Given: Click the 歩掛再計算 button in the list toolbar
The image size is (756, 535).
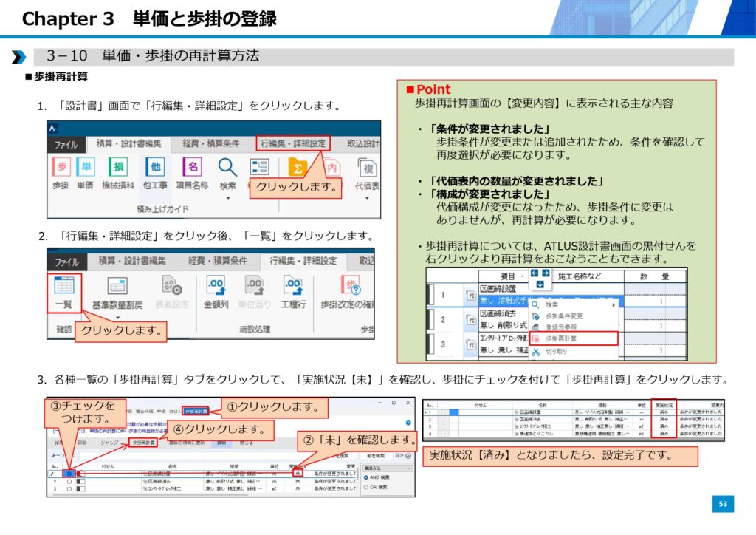Looking at the screenshot, I should 143,443.
